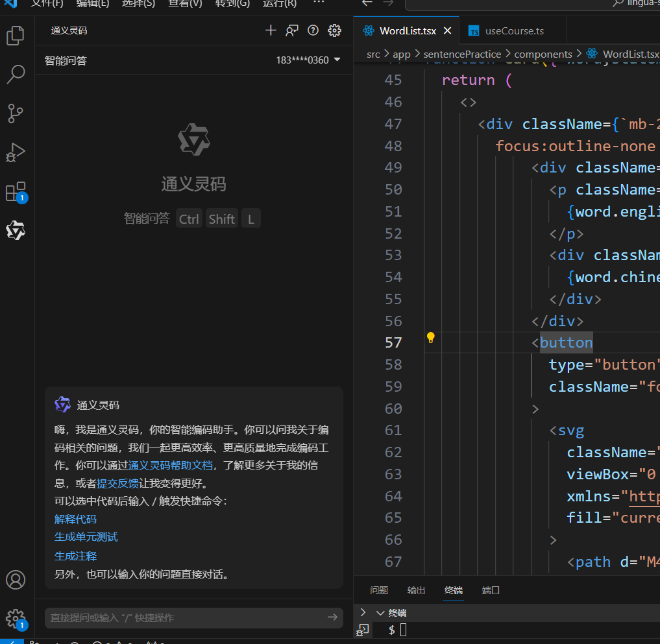Open the Explorer view in activity bar
The width and height of the screenshot is (660, 644).
point(16,35)
